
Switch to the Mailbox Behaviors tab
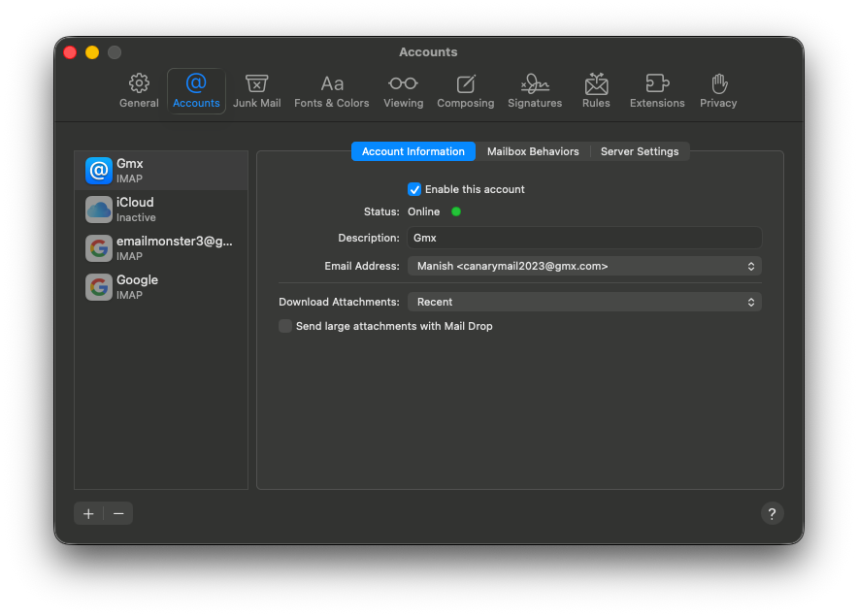pos(533,151)
